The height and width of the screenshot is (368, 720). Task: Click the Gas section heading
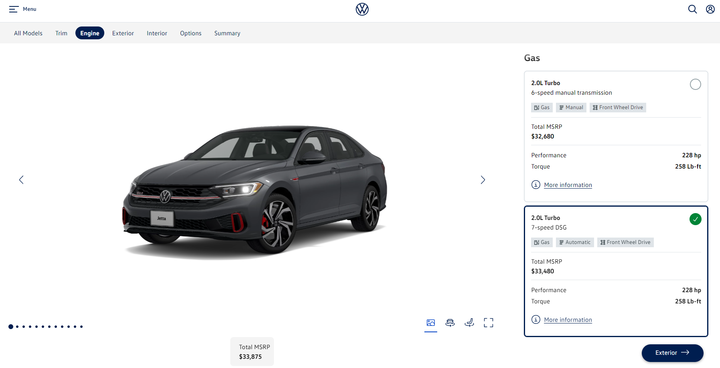click(x=532, y=58)
